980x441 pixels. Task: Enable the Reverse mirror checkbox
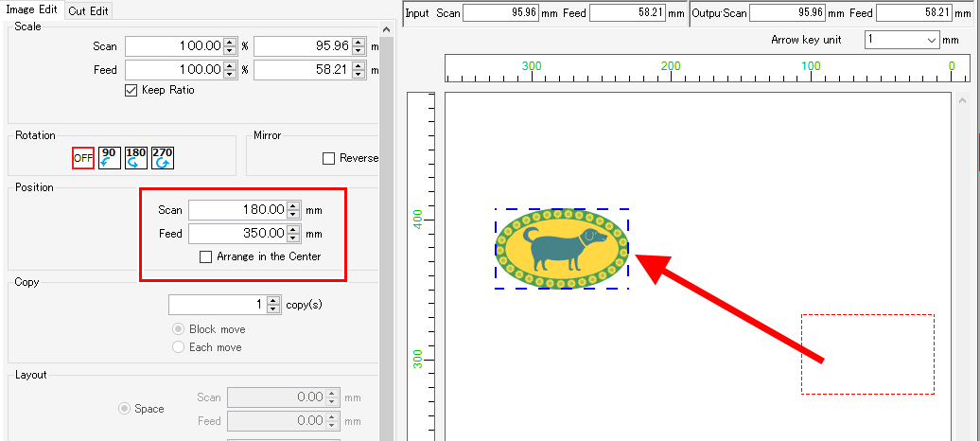coord(329,158)
